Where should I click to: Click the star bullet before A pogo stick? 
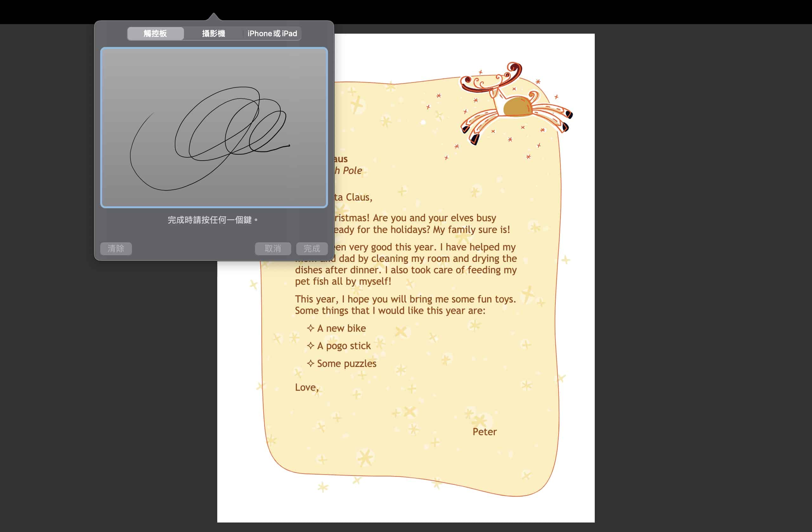tap(310, 346)
